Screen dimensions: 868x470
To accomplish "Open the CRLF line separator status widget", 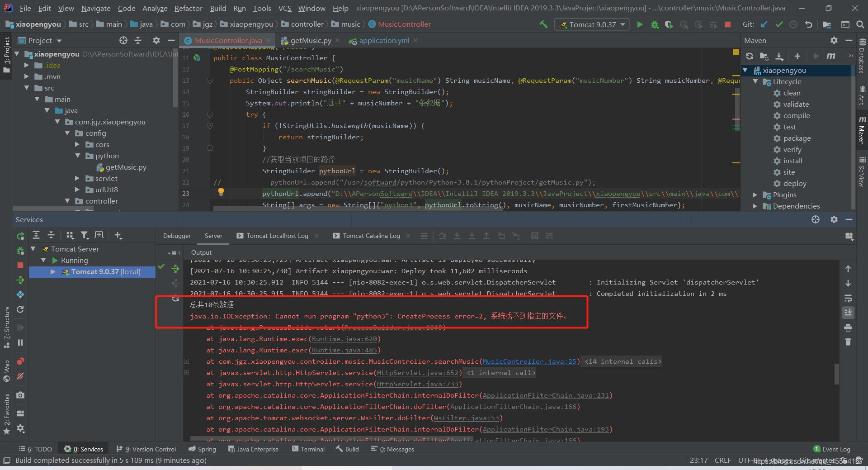I will tap(722, 461).
